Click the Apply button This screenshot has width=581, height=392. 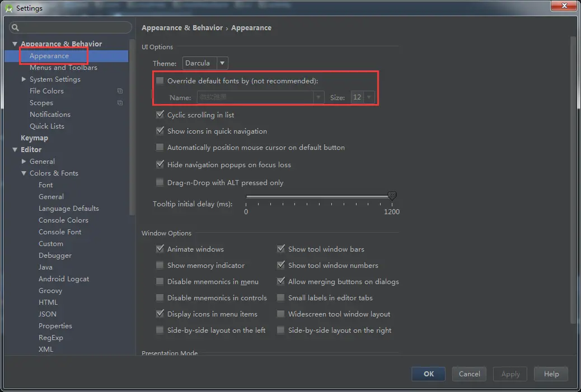(x=510, y=374)
